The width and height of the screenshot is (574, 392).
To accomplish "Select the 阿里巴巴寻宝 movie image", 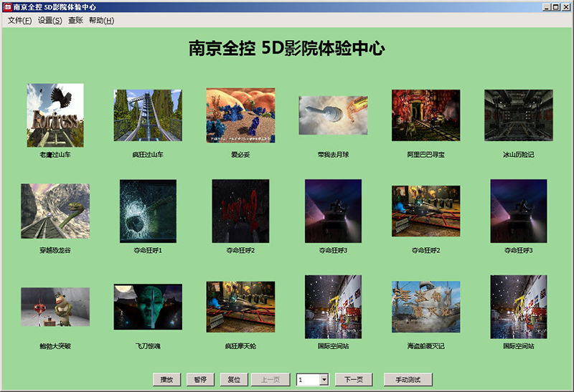I will pos(425,115).
